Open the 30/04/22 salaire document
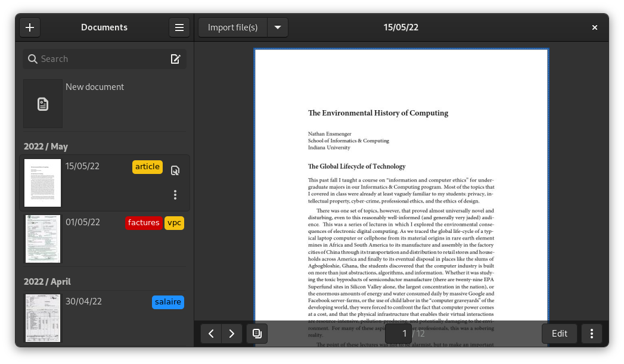This screenshot has width=624, height=364. (x=43, y=318)
